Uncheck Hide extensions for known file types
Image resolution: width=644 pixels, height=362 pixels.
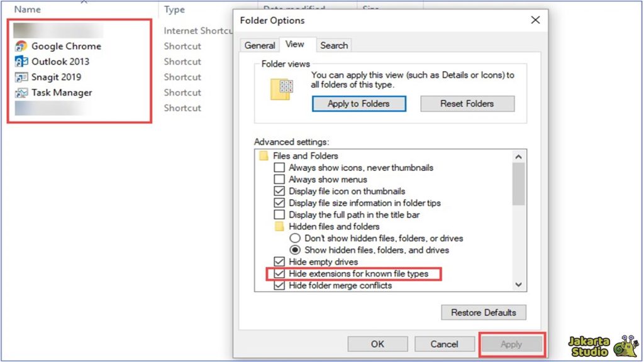pyautogui.click(x=279, y=273)
